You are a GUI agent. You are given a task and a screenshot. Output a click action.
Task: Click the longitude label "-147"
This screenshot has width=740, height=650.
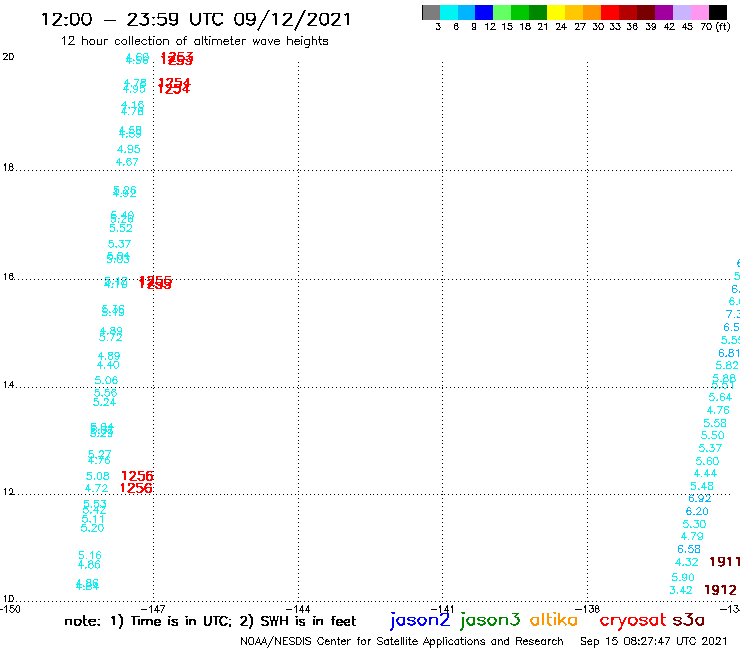point(153,609)
